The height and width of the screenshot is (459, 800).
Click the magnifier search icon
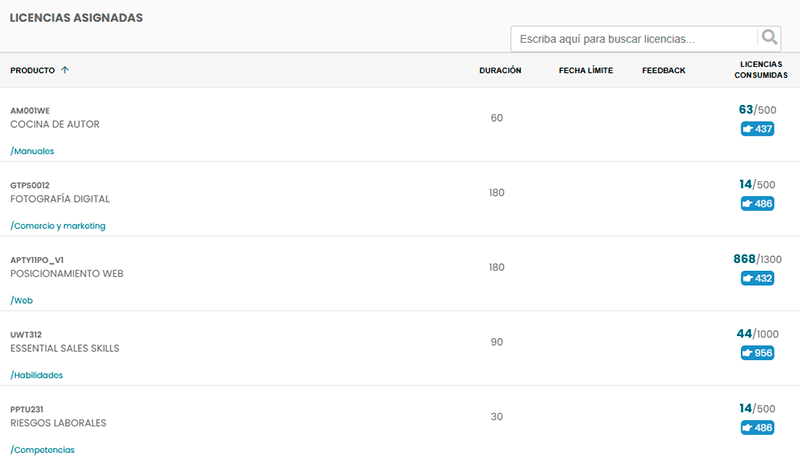[x=769, y=37]
